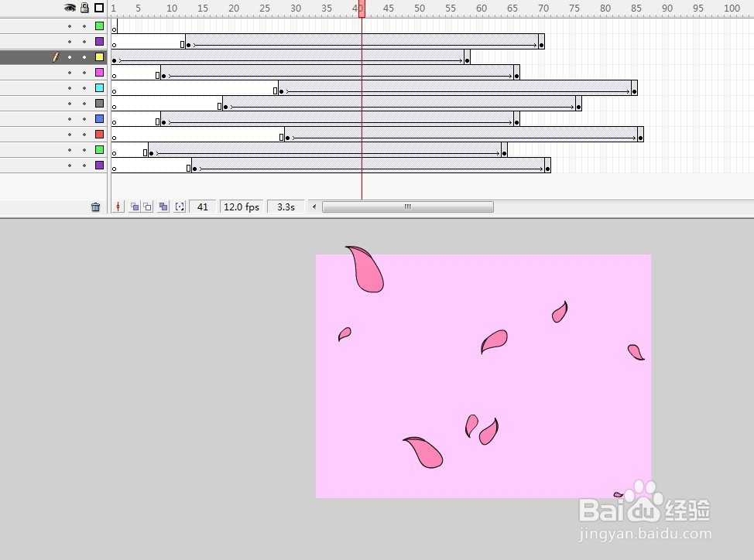Toggle visibility dot of the magenta layer
This screenshot has height=560, width=754.
(70, 73)
